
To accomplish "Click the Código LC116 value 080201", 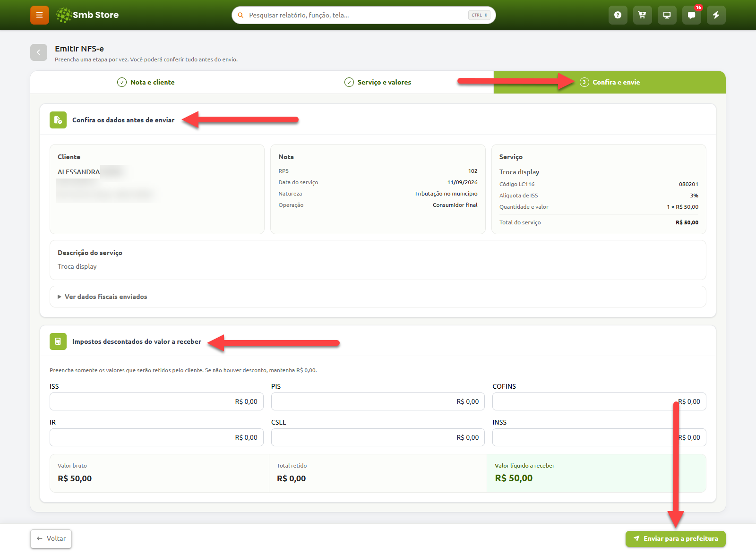I will (688, 184).
